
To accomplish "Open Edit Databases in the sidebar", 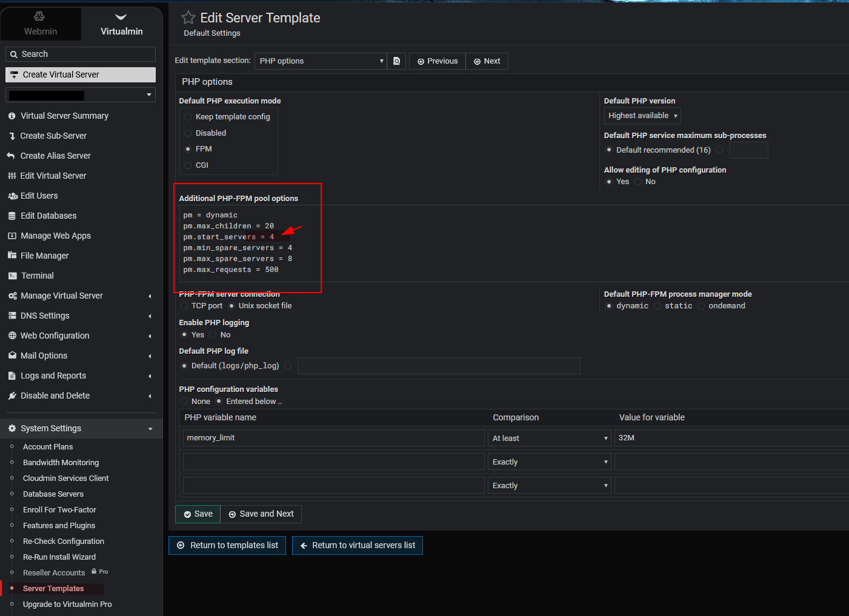I will coord(48,216).
